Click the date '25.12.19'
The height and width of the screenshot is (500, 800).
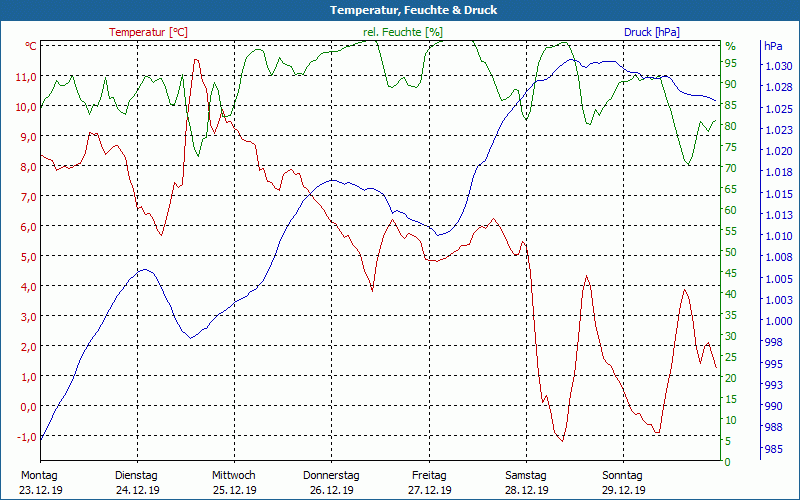[x=235, y=490]
